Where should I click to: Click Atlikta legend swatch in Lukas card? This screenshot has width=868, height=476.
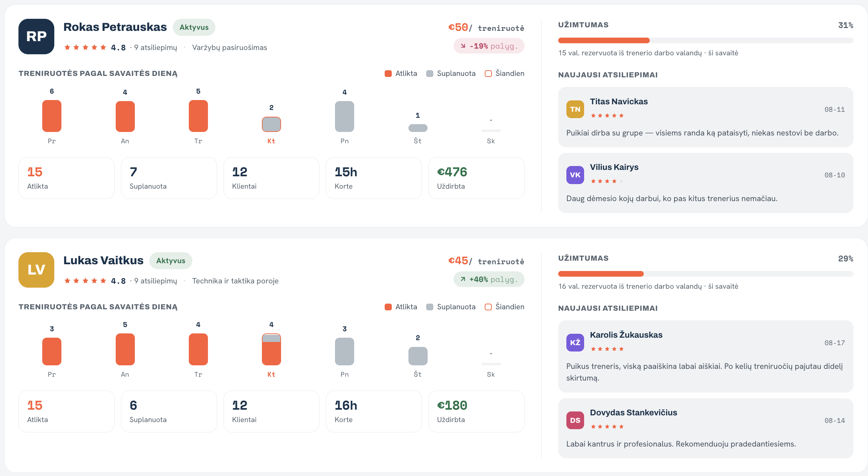click(388, 307)
